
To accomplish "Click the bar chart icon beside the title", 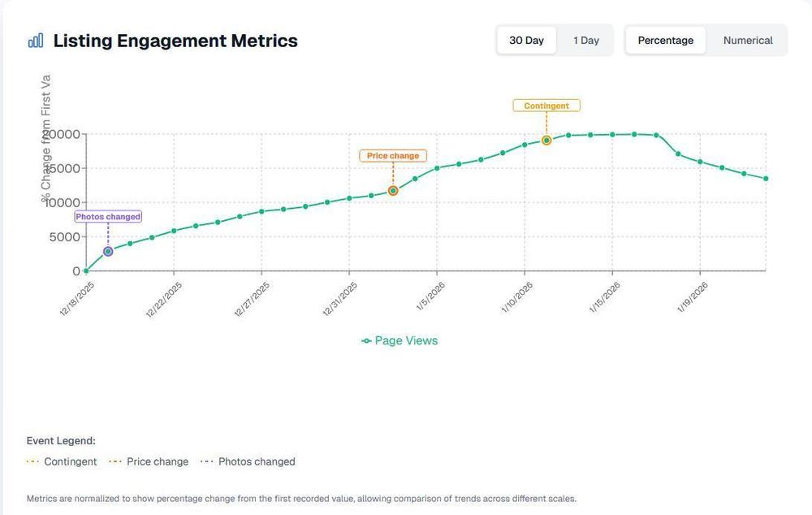I will point(35,39).
